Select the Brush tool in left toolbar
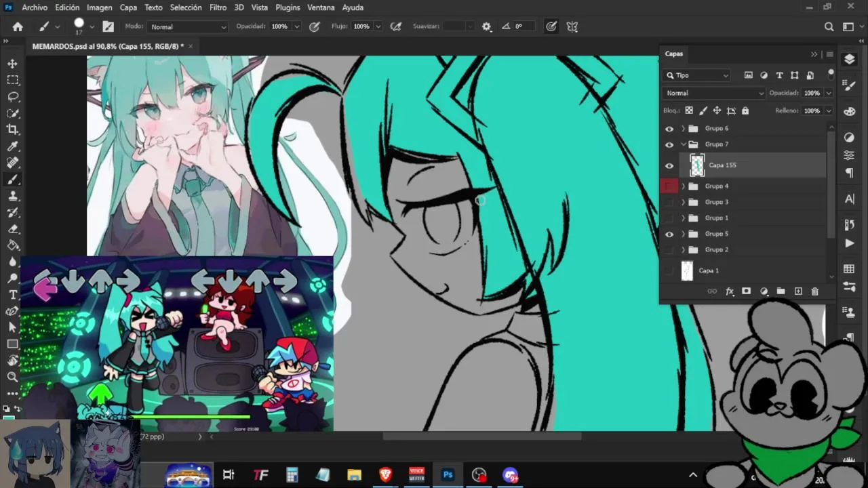 pyautogui.click(x=13, y=180)
